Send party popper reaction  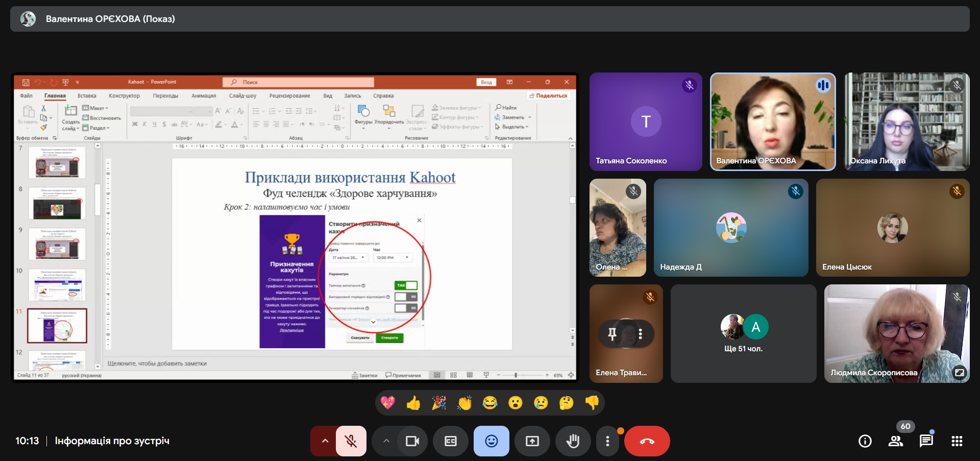click(439, 403)
